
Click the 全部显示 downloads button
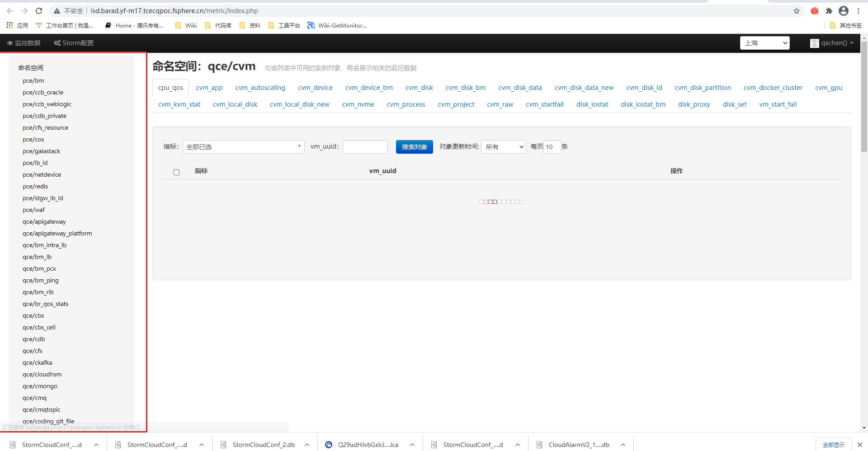tap(834, 445)
